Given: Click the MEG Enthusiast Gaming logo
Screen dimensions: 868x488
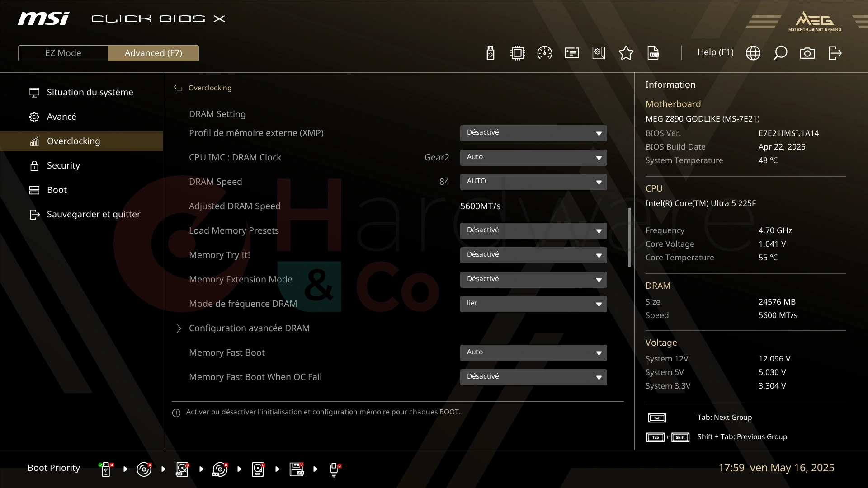Looking at the screenshot, I should coord(815,21).
